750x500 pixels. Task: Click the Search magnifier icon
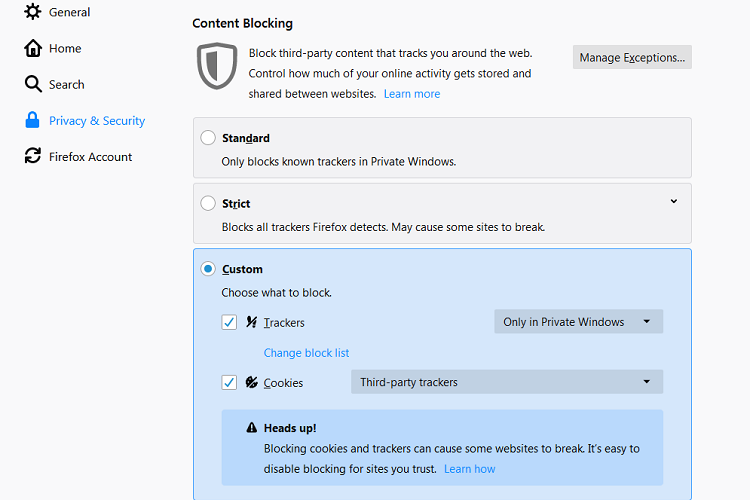pos(33,85)
